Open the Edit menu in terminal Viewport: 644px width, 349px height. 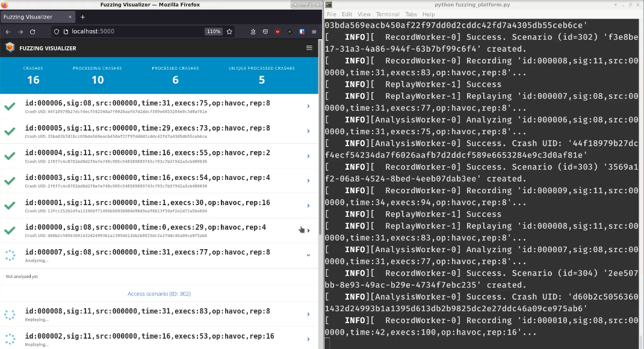[347, 14]
